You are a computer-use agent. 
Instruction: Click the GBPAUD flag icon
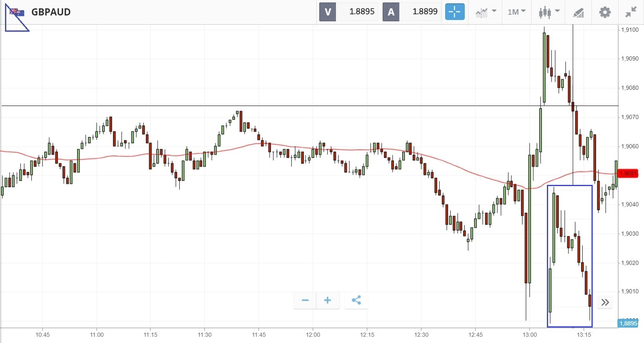pyautogui.click(x=17, y=12)
